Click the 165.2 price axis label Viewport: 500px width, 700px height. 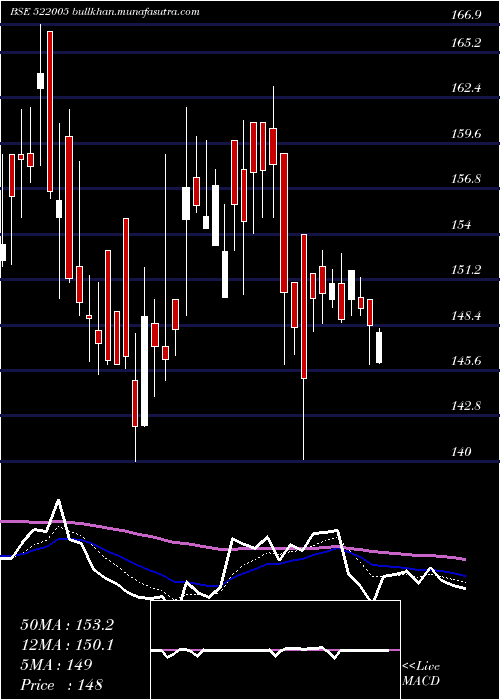pyautogui.click(x=466, y=43)
